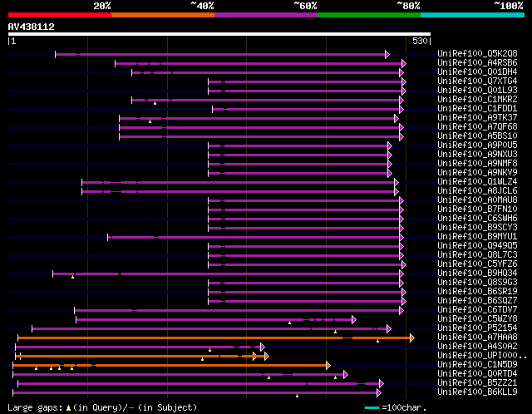Open hit UniRef100_Q01L93

coord(477,91)
